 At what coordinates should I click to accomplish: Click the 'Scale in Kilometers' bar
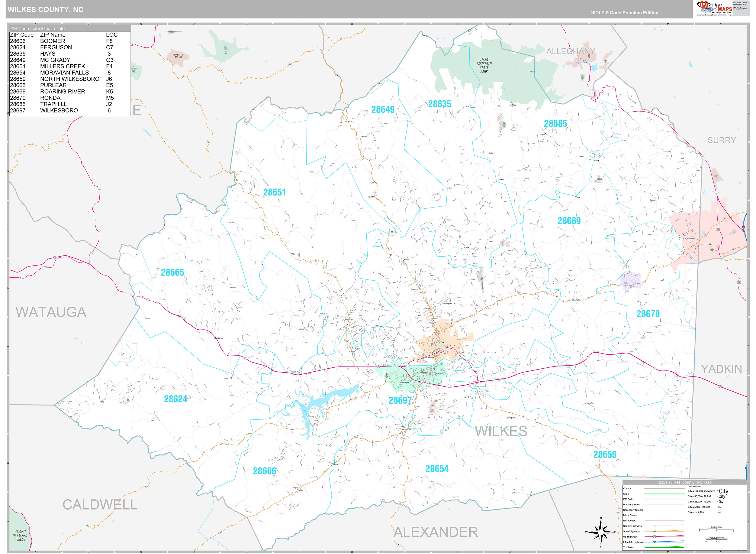(716, 540)
